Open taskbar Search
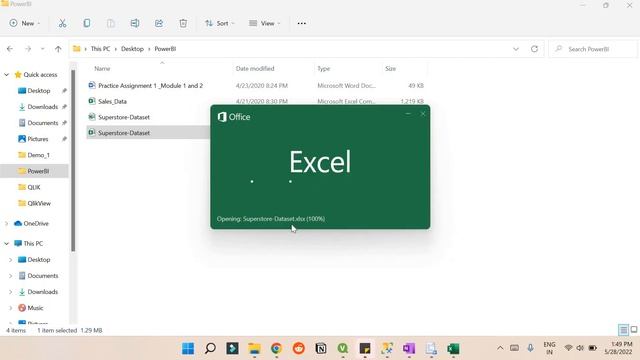The height and width of the screenshot is (360, 640). click(210, 349)
